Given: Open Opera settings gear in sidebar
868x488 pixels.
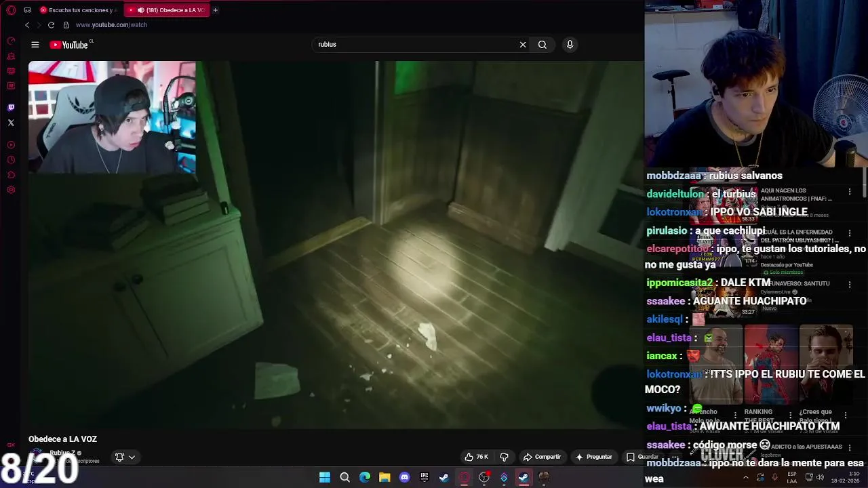Looking at the screenshot, I should 11,190.
